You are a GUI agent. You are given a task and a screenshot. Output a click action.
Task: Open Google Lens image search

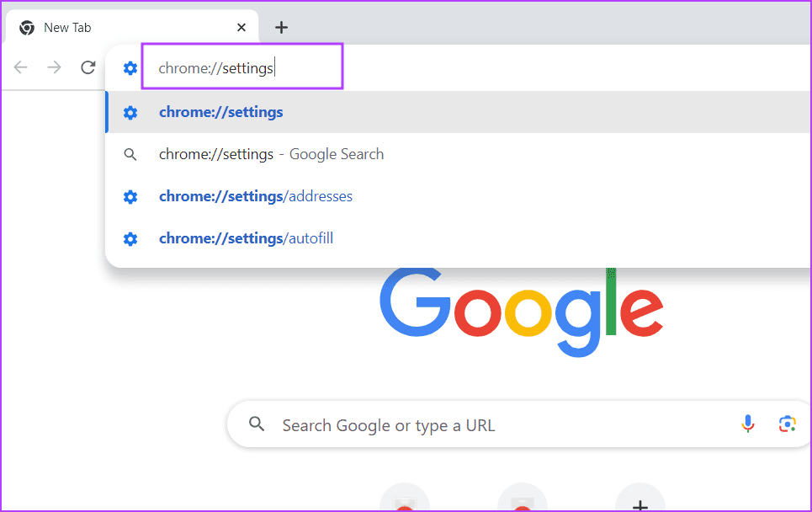(x=787, y=424)
